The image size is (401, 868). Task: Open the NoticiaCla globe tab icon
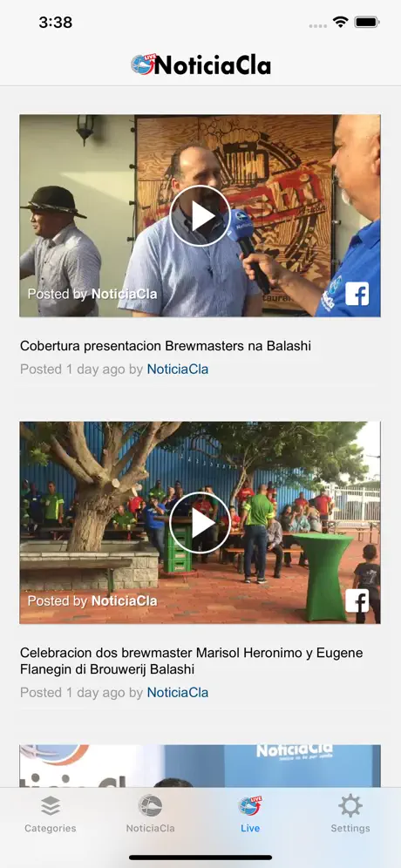pyautogui.click(x=150, y=806)
